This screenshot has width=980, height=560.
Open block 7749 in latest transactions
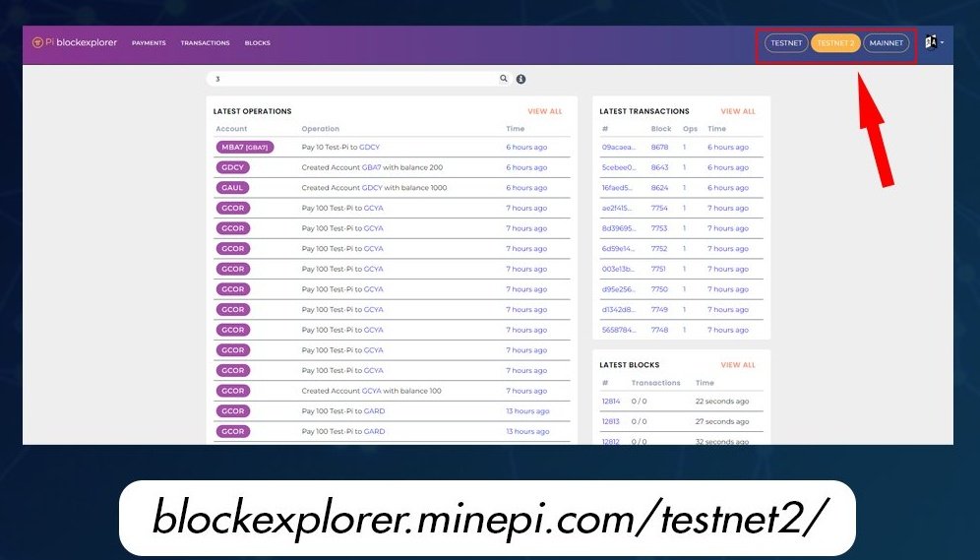(x=659, y=309)
